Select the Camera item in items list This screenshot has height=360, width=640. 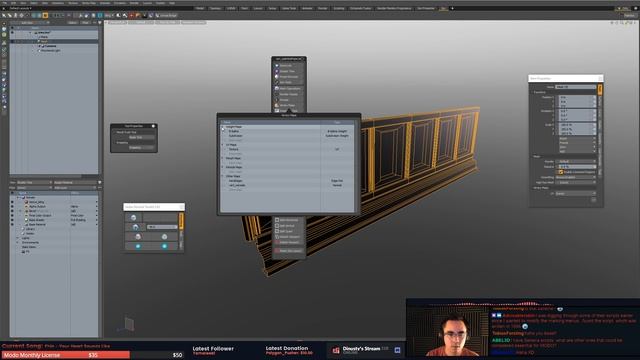point(51,46)
